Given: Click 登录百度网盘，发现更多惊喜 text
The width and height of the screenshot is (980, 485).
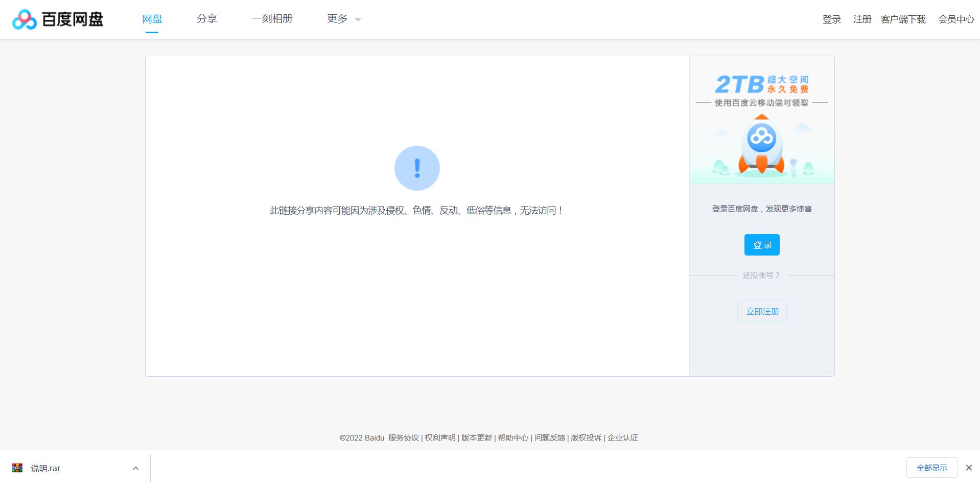Looking at the screenshot, I should tap(761, 209).
